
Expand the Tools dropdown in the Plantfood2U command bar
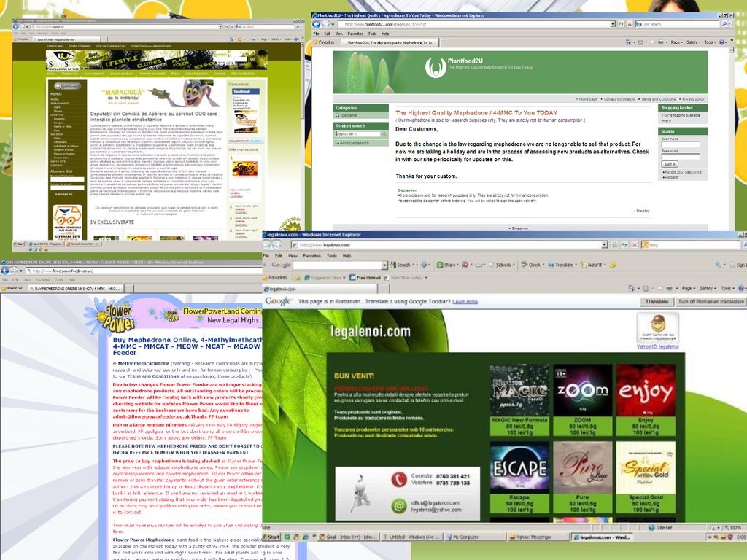click(x=711, y=42)
